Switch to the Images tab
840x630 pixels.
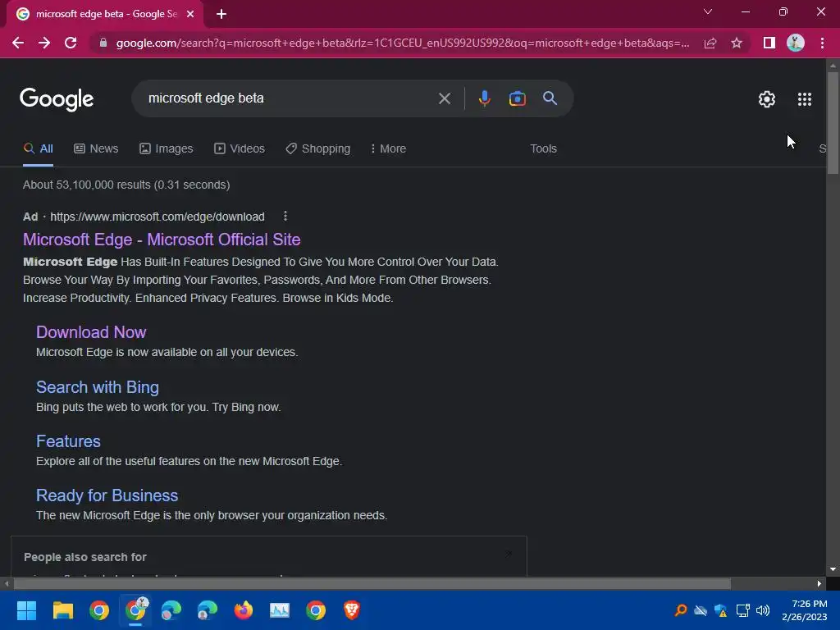(166, 148)
